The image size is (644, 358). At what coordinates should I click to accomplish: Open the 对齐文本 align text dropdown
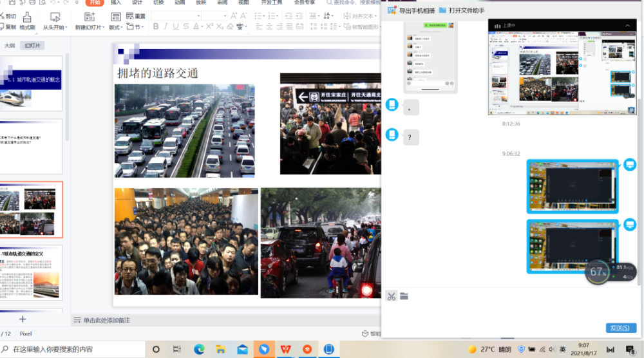(360, 15)
